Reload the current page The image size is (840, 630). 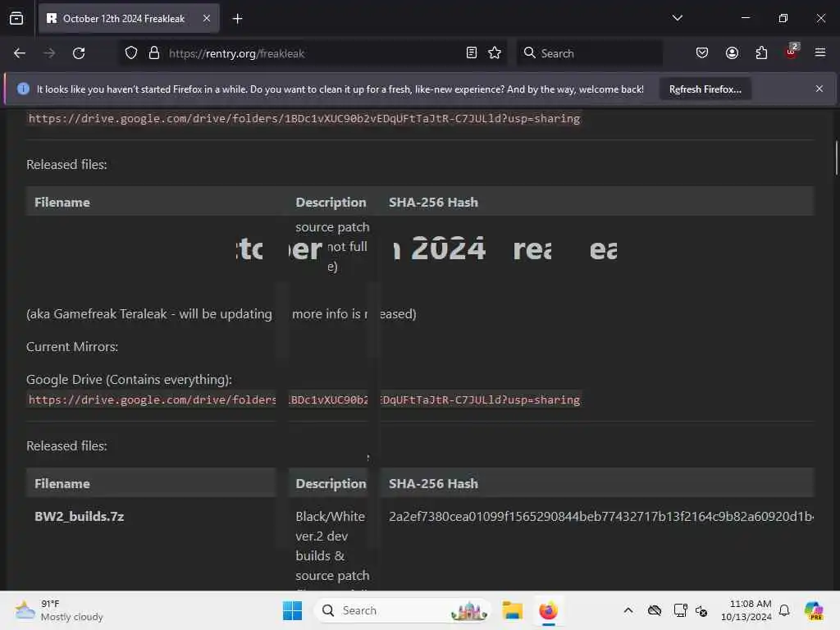pyautogui.click(x=79, y=53)
